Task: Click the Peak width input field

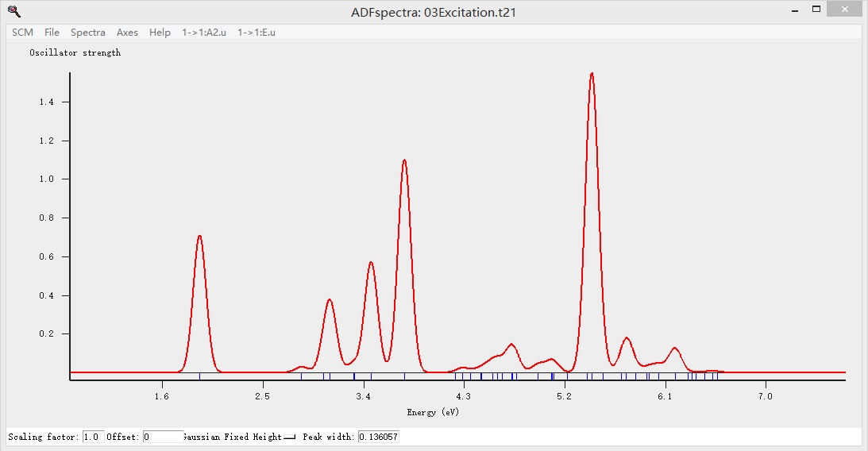Action: 379,437
